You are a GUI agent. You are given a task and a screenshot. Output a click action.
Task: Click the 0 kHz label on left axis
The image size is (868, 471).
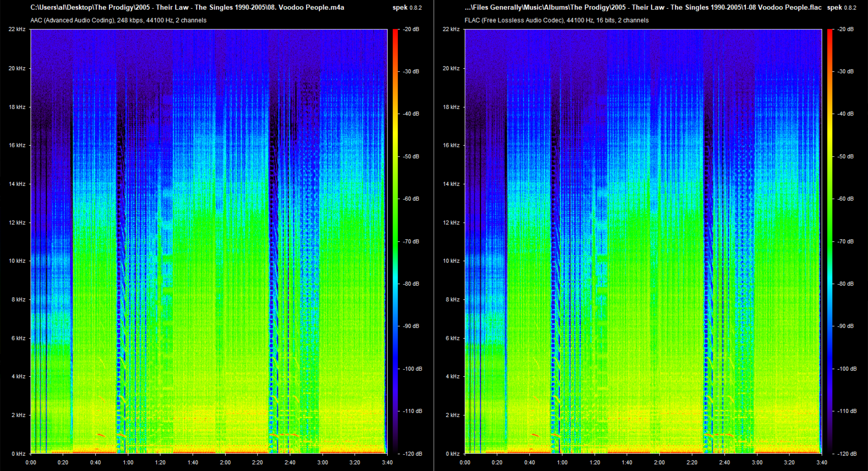point(18,454)
